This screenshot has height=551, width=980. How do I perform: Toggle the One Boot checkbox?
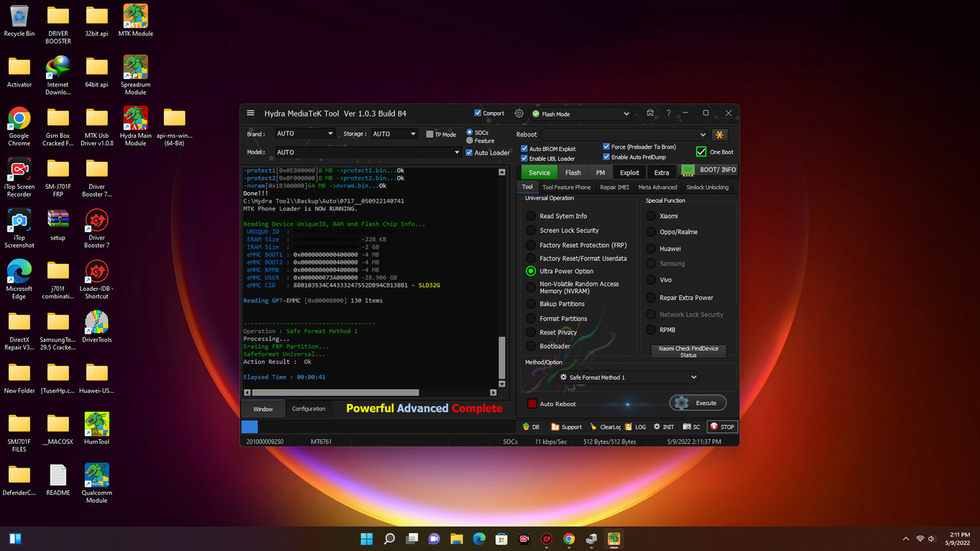[x=701, y=152]
